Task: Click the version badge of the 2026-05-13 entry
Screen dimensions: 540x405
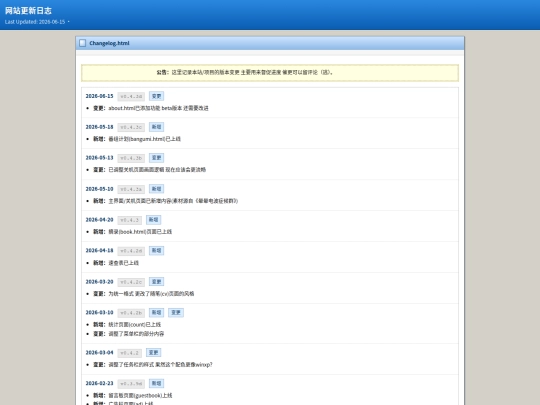Action: pos(131,158)
